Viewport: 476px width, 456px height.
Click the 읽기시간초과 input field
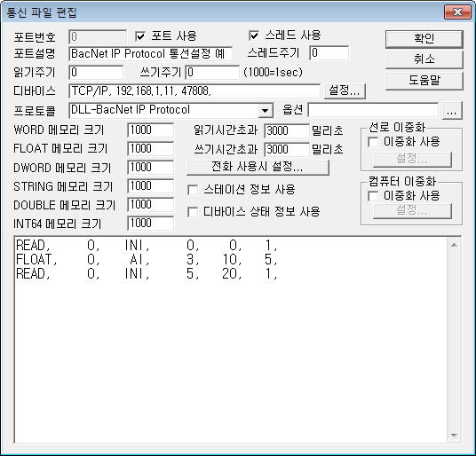(x=287, y=131)
